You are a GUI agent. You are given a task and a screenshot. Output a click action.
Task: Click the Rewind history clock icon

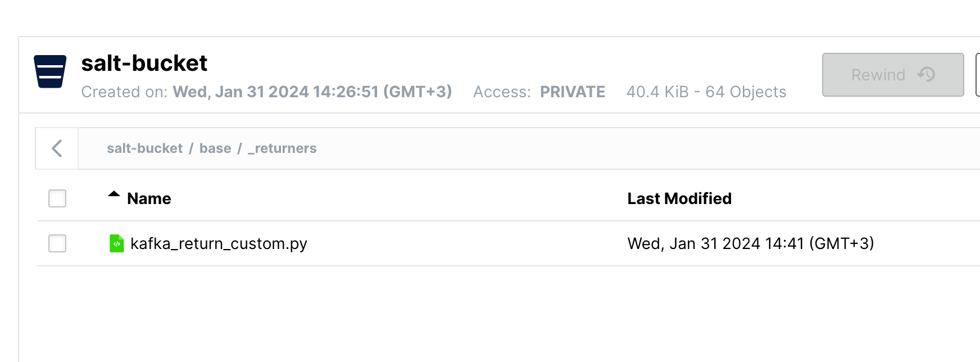pos(926,74)
